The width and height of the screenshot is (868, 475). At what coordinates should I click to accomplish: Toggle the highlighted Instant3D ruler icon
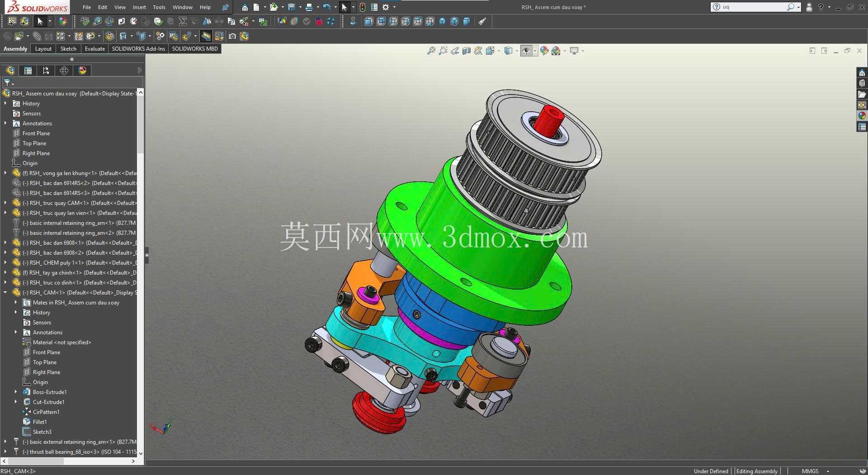206,36
